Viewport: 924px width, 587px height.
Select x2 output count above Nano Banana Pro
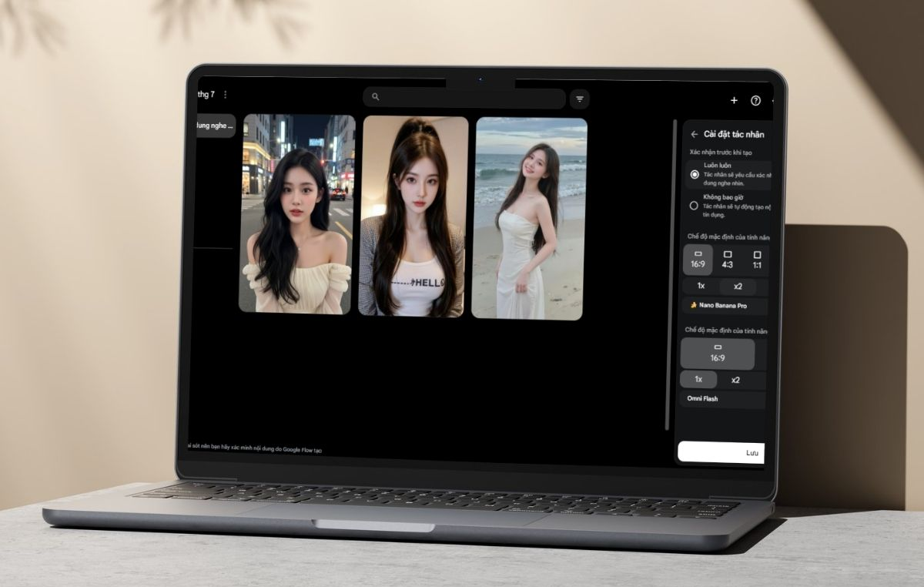[738, 286]
